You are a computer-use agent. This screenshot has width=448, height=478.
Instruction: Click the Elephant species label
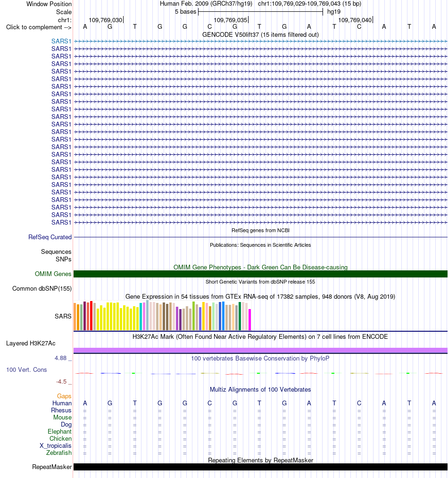[x=59, y=432]
